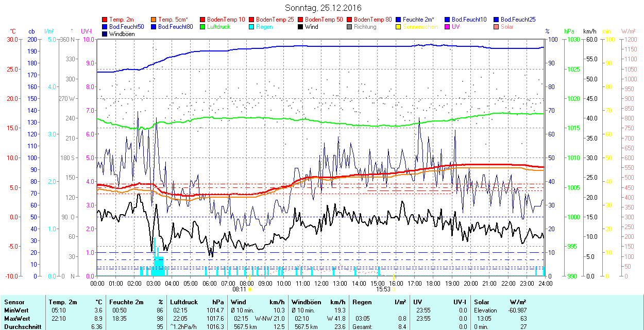Select the orange Temp. 5cm legend square
The height and width of the screenshot is (330, 644).
154,20
